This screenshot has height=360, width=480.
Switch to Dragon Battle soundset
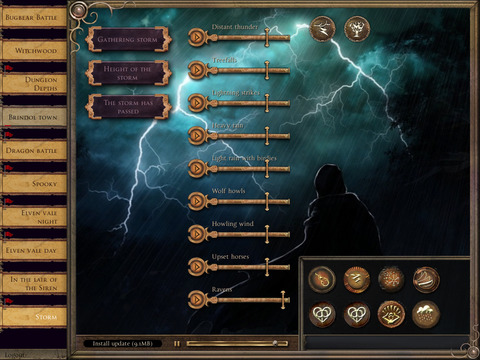34,151
